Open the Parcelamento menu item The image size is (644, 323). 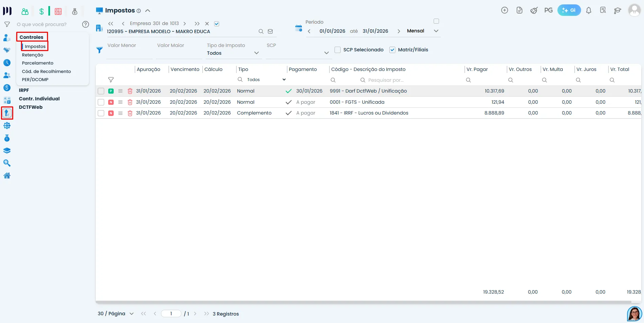click(38, 63)
